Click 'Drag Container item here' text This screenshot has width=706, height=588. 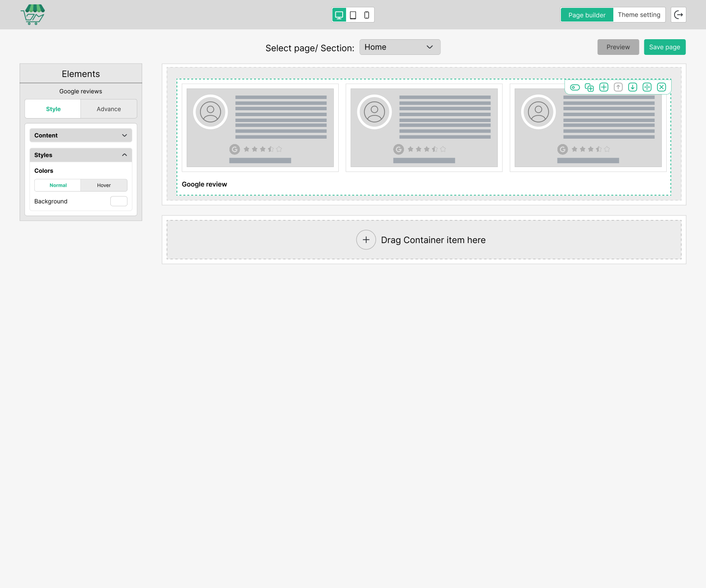click(433, 240)
